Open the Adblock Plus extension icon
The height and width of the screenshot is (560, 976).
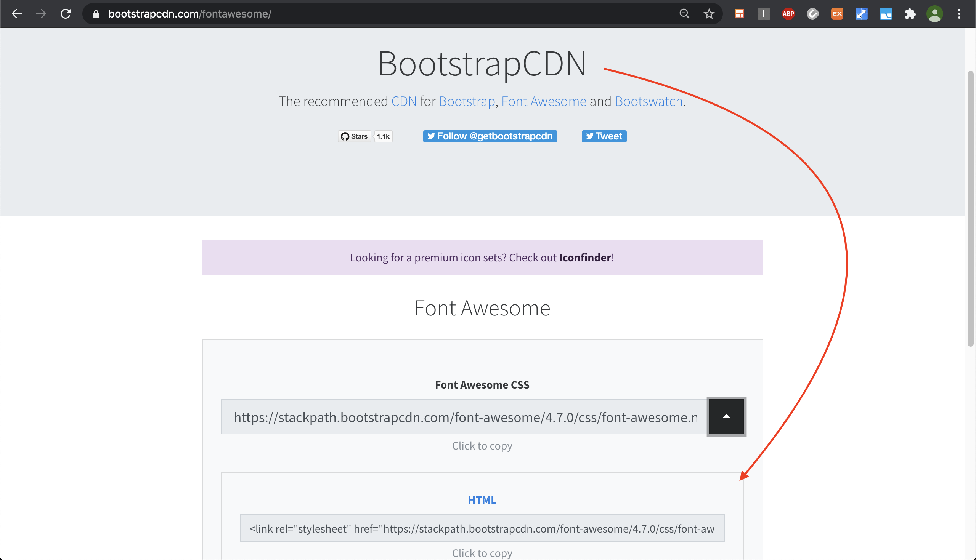pos(788,14)
